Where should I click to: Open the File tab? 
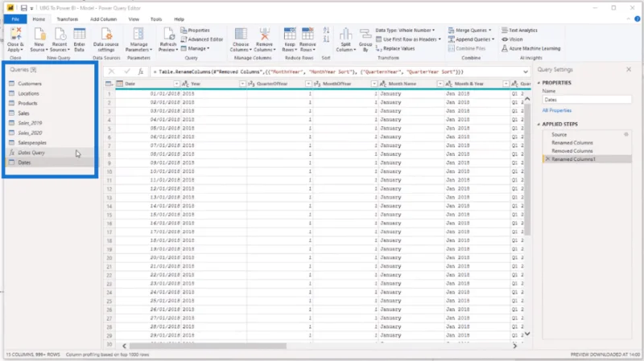[x=15, y=19]
